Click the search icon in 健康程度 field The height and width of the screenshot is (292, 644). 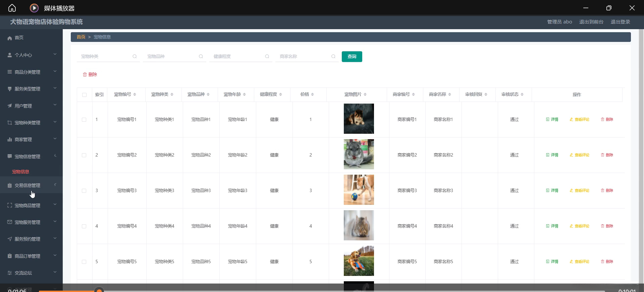267,56
